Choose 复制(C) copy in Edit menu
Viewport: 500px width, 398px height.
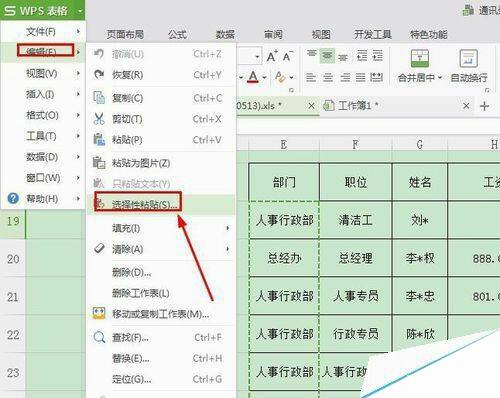[x=161, y=98]
